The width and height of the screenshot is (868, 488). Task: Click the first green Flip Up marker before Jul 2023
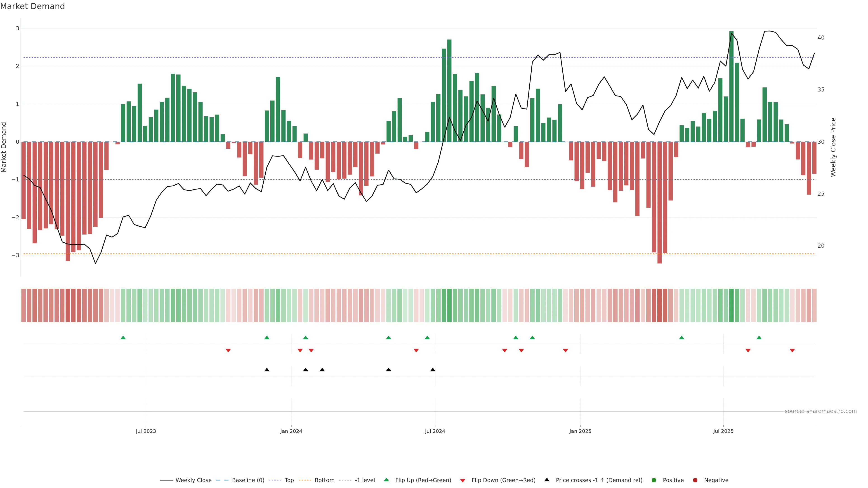click(123, 338)
